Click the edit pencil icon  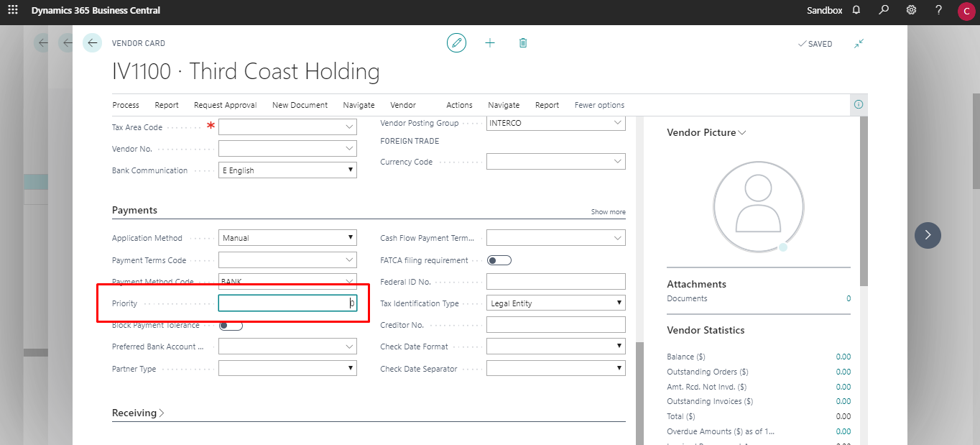[x=456, y=43]
